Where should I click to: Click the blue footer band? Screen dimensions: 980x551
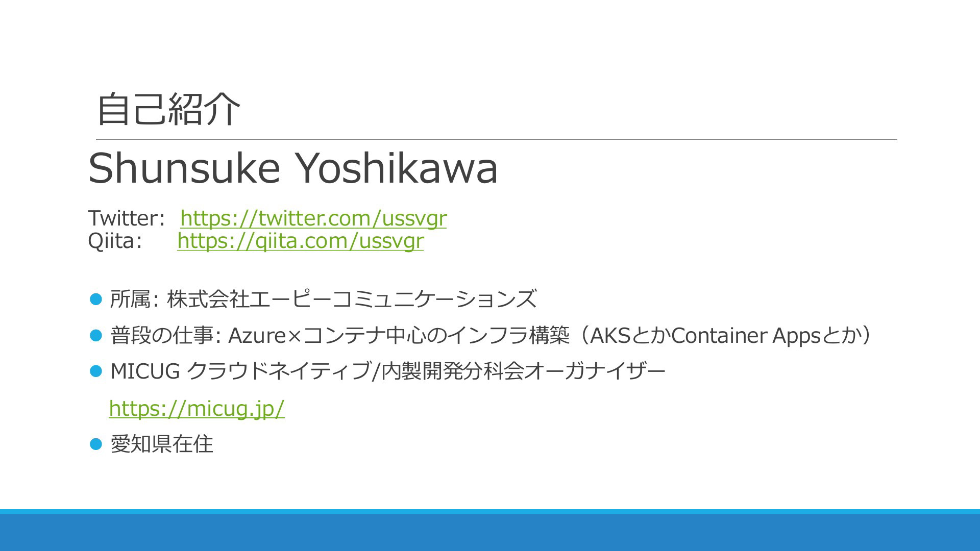tap(490, 530)
